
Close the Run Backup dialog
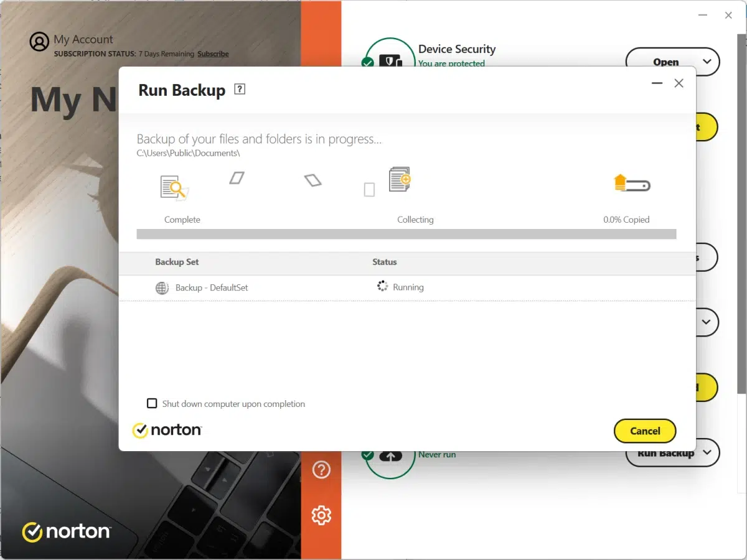679,83
